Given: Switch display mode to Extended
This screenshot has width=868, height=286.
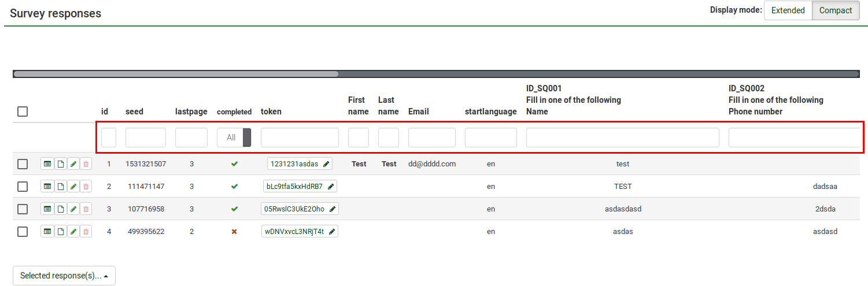Looking at the screenshot, I should pyautogui.click(x=788, y=10).
